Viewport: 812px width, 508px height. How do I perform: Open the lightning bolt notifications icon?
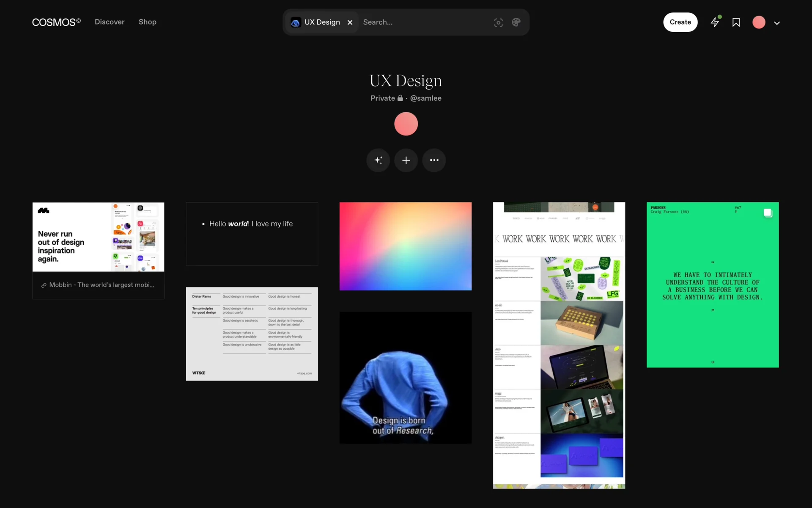(715, 22)
